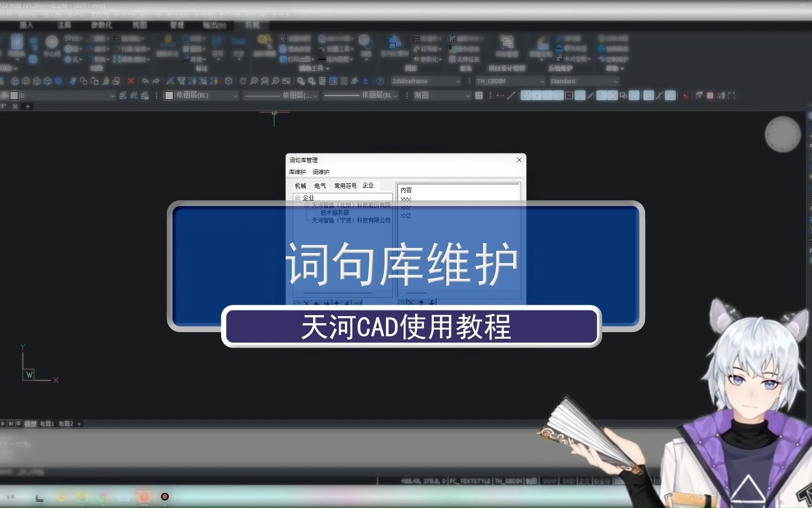The width and height of the screenshot is (812, 508).
Task: Click the move-up arrow under the content list
Action: point(422,302)
